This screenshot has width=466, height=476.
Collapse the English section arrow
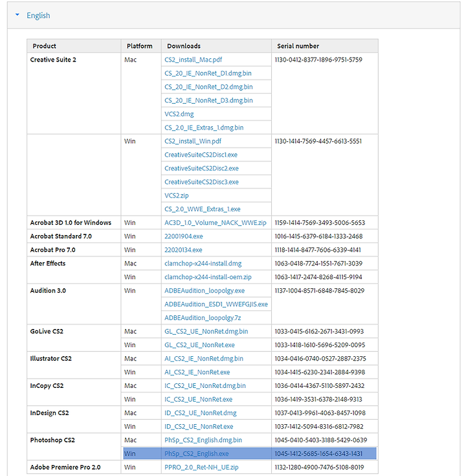click(17, 14)
